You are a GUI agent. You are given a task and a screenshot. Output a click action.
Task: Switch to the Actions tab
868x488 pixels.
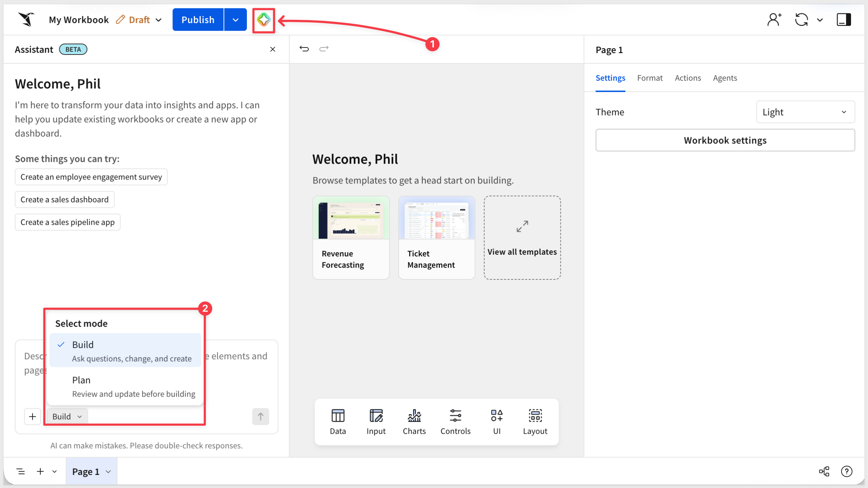(x=688, y=78)
